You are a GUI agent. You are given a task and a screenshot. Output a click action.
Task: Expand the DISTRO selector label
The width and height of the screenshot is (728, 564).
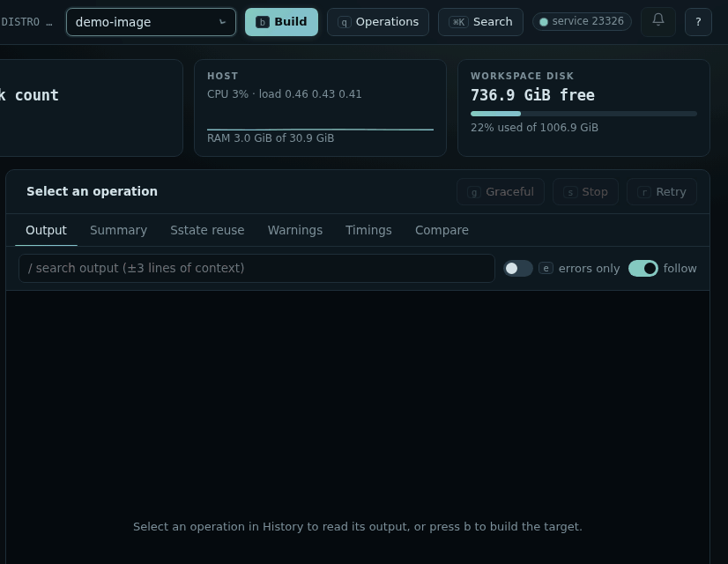click(26, 22)
